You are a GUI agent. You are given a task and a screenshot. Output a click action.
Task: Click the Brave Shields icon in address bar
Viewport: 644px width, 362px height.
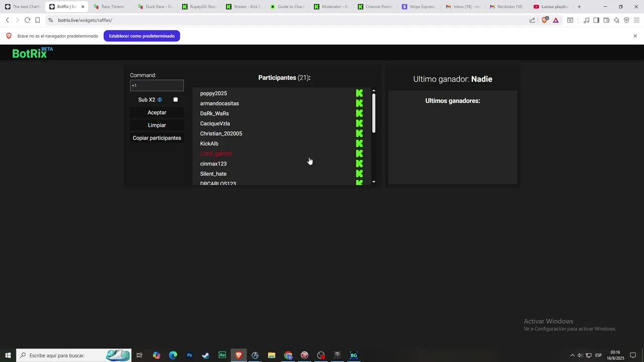[x=545, y=20]
